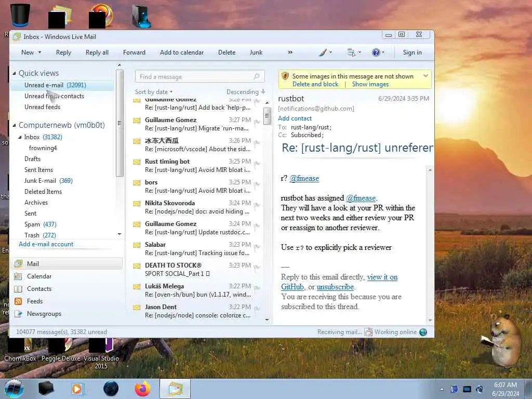This screenshot has height=399, width=532.
Task: Flag the Rust timing bot message
Action: [x=257, y=164]
